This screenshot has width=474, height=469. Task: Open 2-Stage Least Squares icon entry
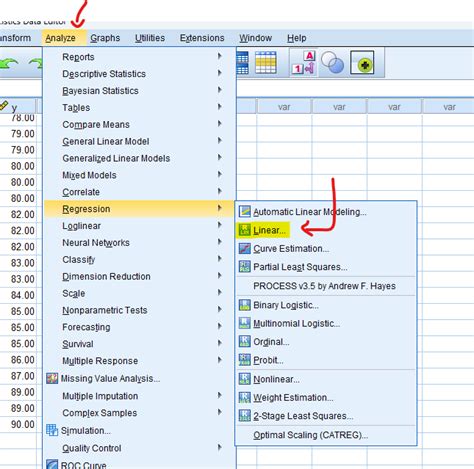(245, 416)
